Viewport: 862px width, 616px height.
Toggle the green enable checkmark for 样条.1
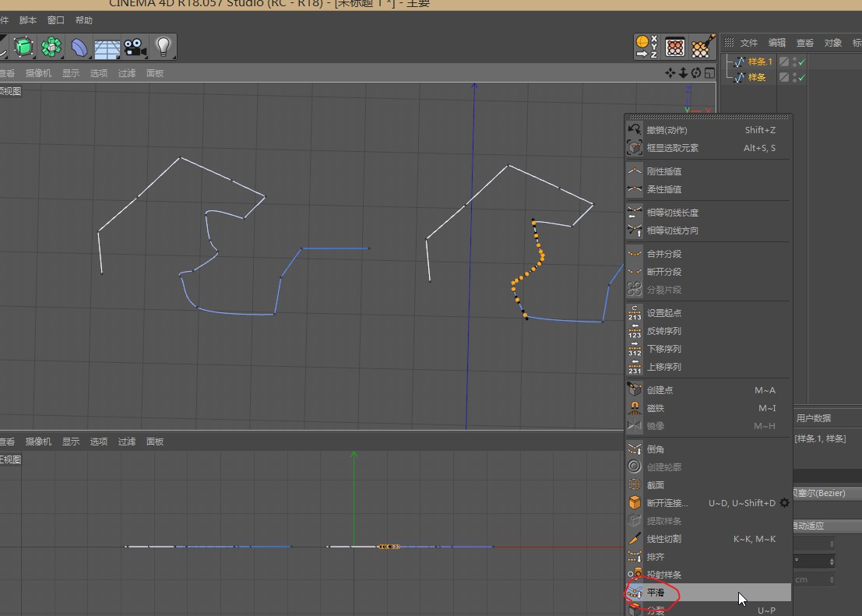pos(802,62)
